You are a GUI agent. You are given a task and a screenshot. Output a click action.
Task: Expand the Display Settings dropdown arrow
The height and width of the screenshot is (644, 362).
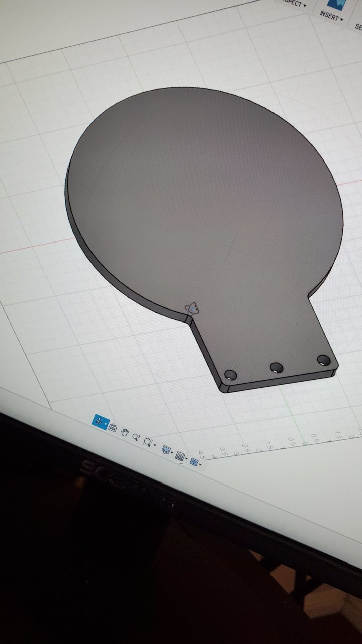tap(172, 452)
